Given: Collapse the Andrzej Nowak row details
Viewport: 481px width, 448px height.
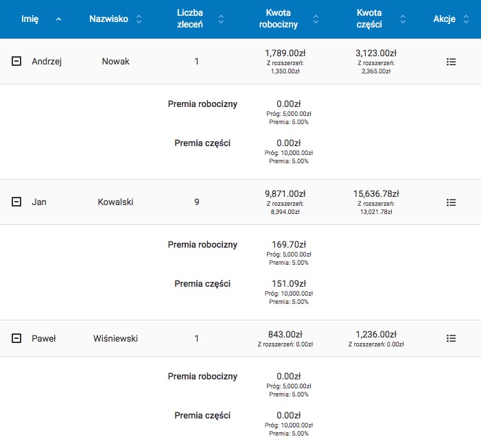Looking at the screenshot, I should click(16, 62).
